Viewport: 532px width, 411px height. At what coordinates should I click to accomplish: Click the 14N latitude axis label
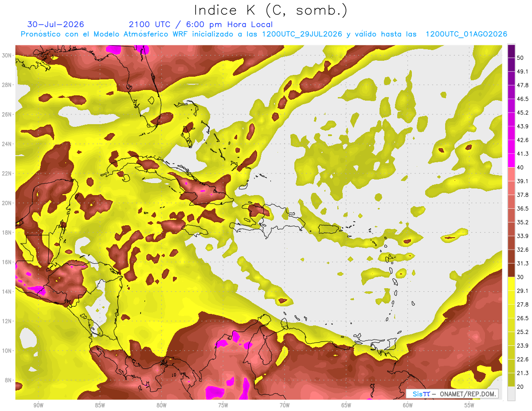7,292
